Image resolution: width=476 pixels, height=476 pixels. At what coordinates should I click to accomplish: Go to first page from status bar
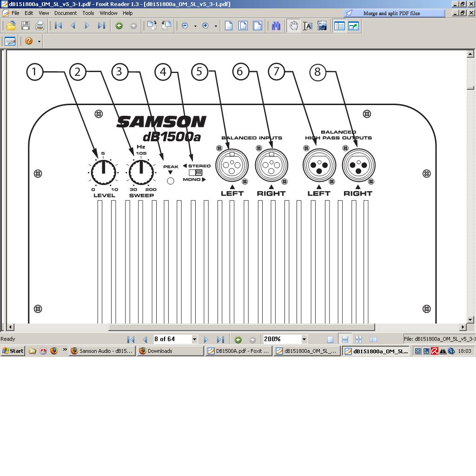point(131,339)
